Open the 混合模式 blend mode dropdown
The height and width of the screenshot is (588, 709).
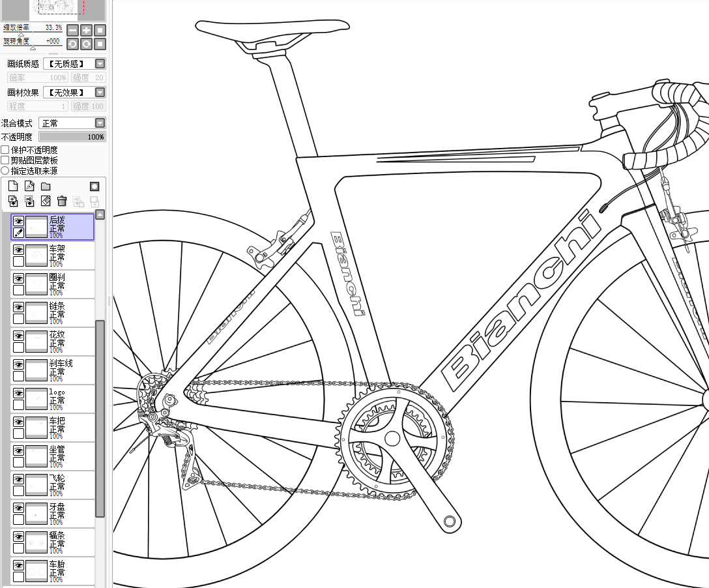pos(100,123)
